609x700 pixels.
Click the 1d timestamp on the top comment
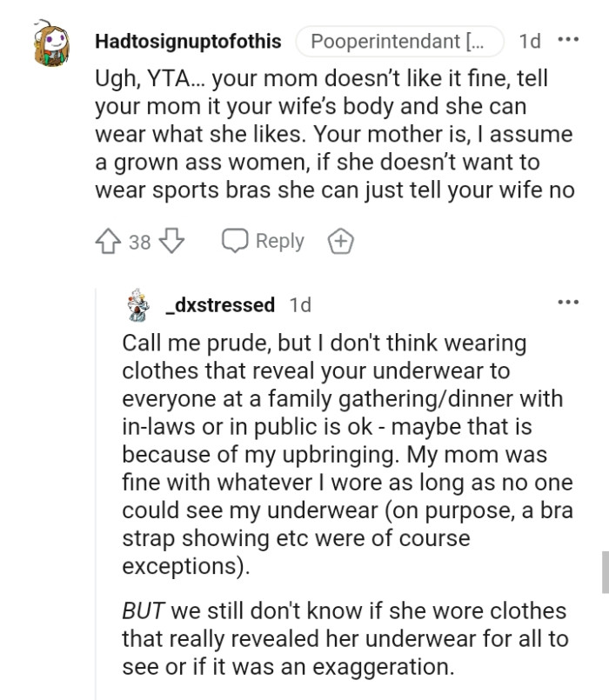click(531, 40)
